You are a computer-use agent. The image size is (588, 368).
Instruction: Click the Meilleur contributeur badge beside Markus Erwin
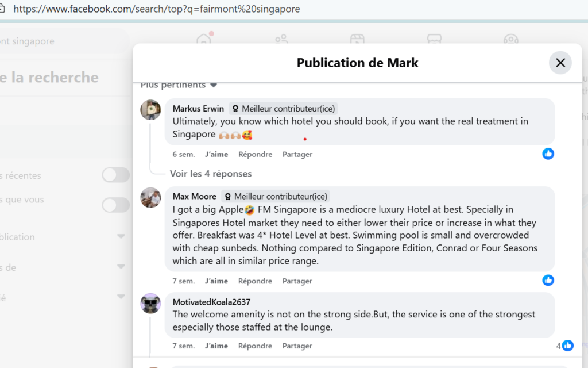point(283,108)
